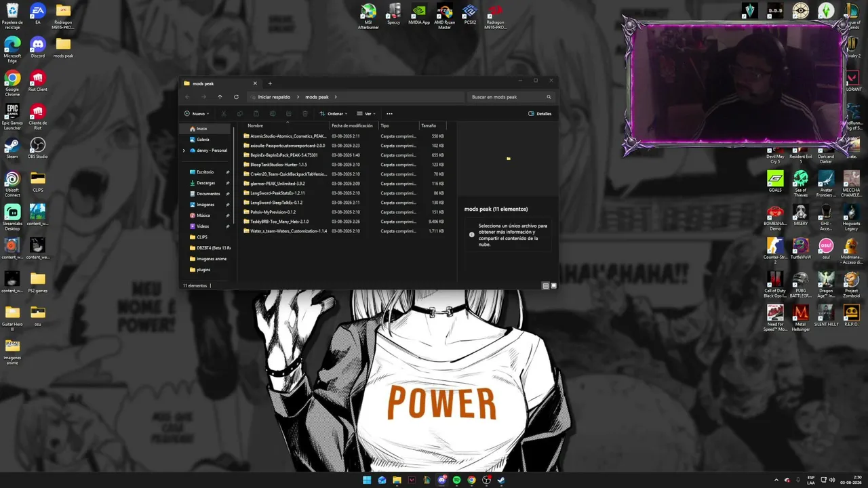The image size is (868, 488).
Task: Select the Epic Games Launcher icon
Action: point(12,117)
